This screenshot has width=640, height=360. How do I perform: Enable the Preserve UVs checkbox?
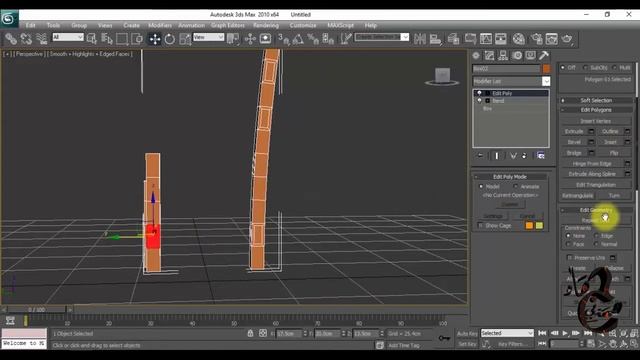point(570,258)
